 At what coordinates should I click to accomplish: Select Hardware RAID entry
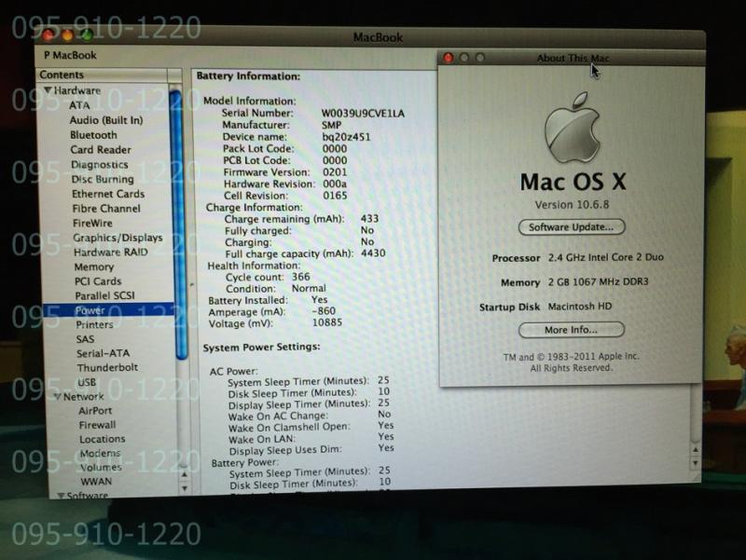point(110,252)
